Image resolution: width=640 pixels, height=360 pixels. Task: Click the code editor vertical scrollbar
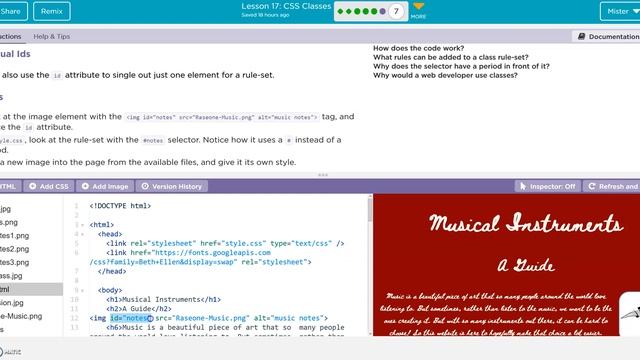pyautogui.click(x=370, y=210)
